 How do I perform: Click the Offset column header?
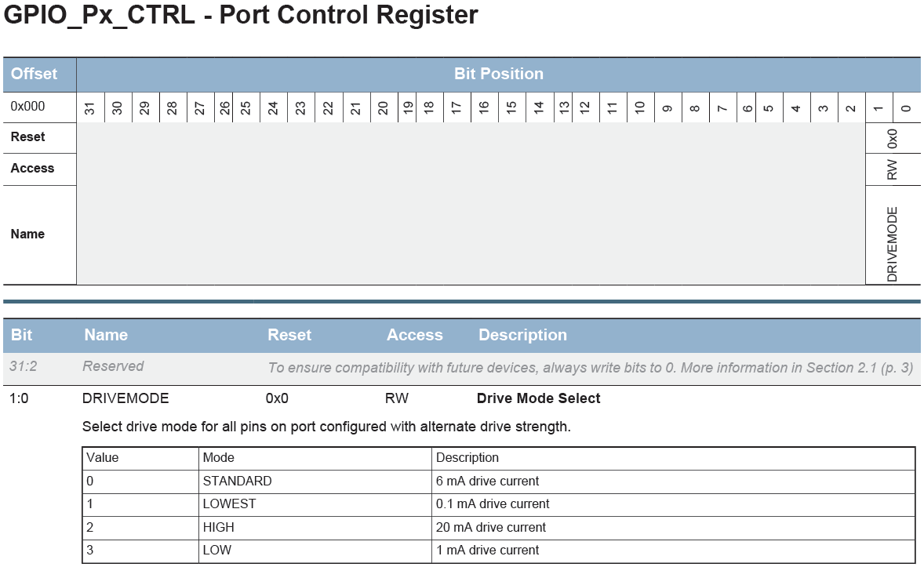[34, 75]
